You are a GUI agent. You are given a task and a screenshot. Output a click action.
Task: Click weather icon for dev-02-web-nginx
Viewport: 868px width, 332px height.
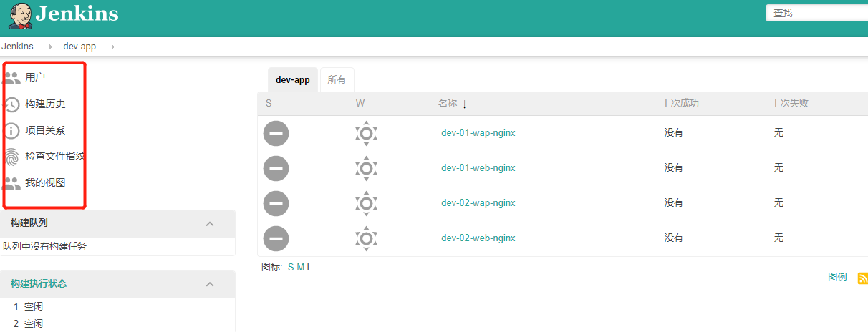click(366, 238)
